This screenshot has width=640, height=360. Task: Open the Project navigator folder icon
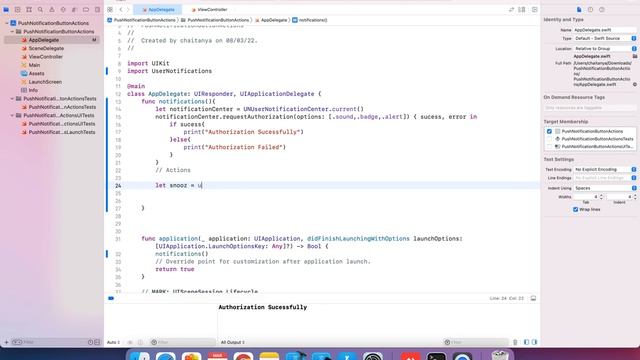pyautogui.click(x=6, y=9)
